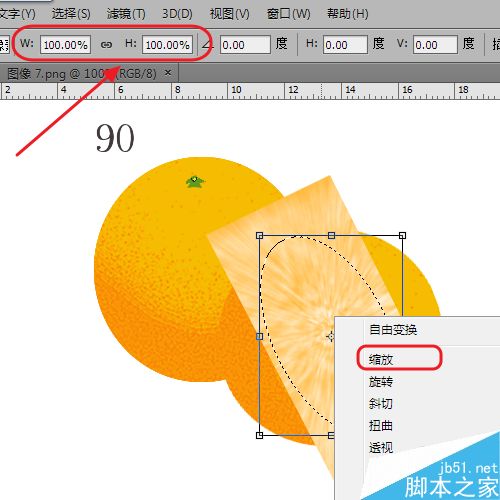This screenshot has width=500, height=500.
Task: Choose 扭曲 from context menu
Action: [381, 426]
